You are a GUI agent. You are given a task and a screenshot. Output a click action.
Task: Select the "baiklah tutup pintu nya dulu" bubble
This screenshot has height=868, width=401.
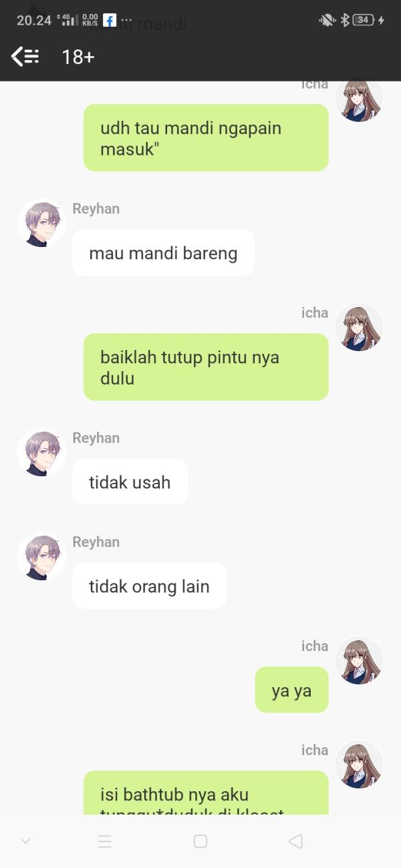pyautogui.click(x=206, y=367)
